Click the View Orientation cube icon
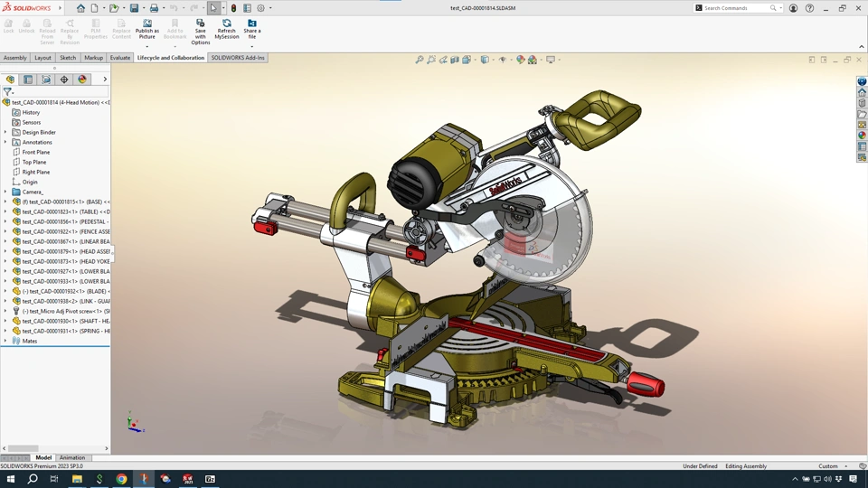 467,60
